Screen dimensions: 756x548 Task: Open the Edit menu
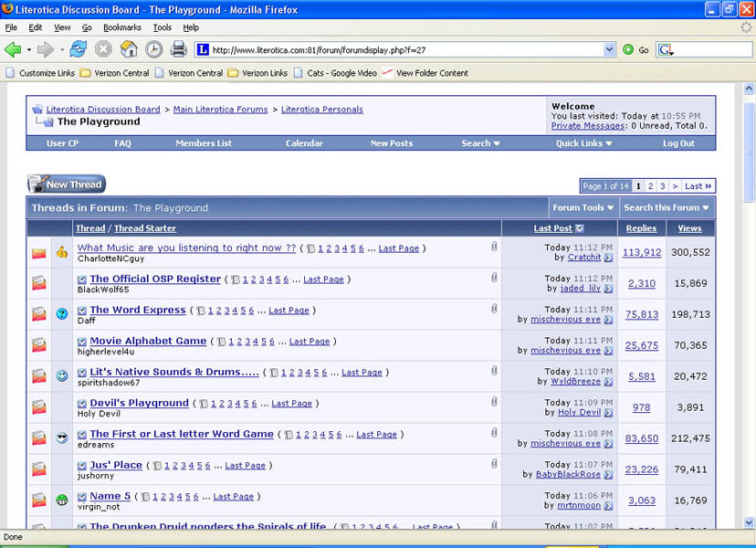(x=36, y=27)
